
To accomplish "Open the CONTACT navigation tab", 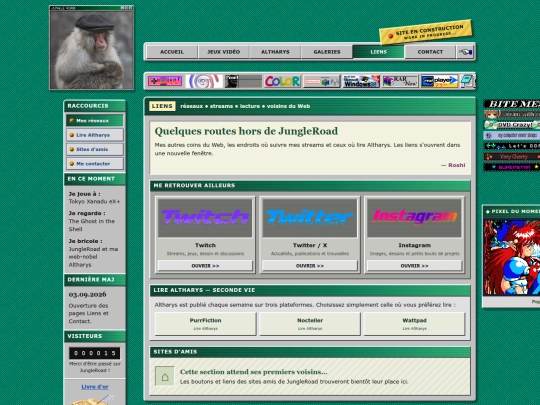I will tap(430, 52).
